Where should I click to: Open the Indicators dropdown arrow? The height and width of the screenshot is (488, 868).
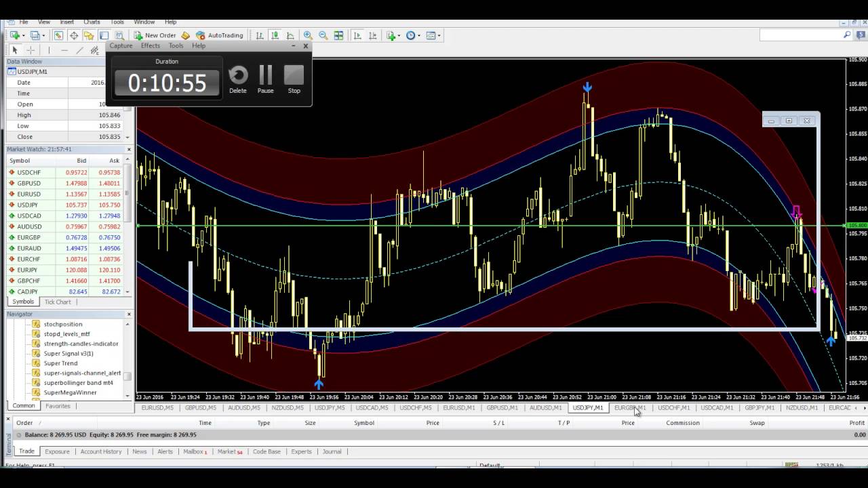click(x=399, y=35)
